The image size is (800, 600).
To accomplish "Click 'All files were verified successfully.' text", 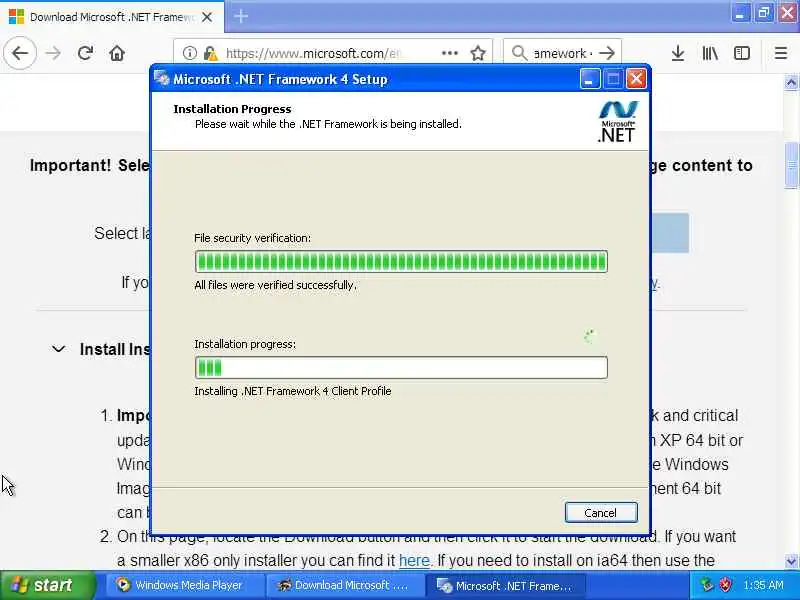I will (x=276, y=285).
